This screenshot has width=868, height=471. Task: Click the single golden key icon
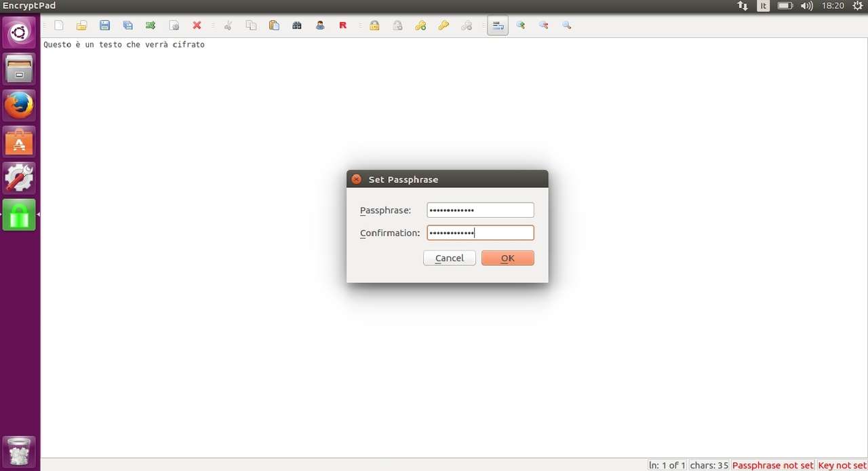443,26
